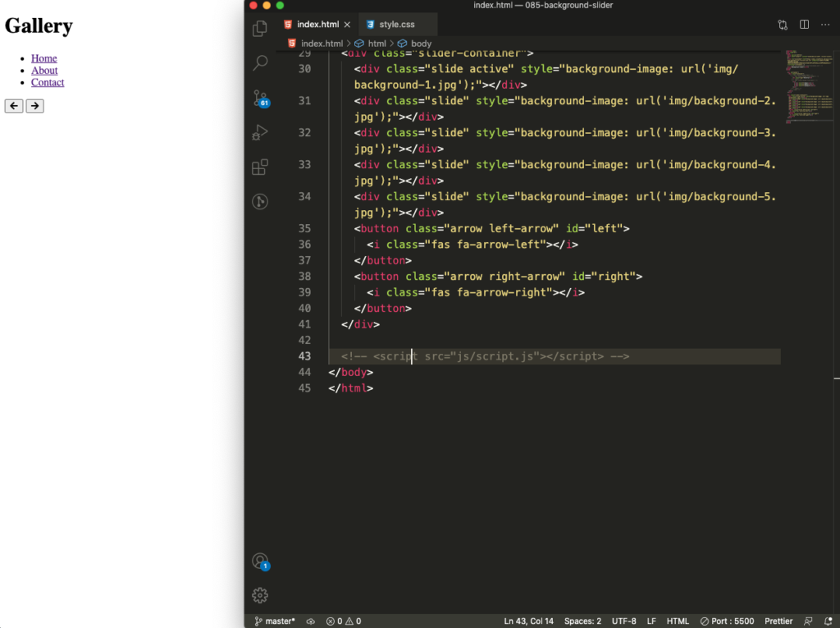Click the commented script tag line
Image resolution: width=840 pixels, height=628 pixels.
coord(485,356)
